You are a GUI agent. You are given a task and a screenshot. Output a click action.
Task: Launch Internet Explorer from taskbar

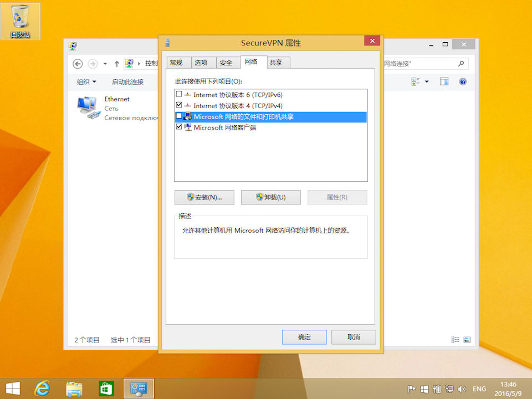click(43, 388)
